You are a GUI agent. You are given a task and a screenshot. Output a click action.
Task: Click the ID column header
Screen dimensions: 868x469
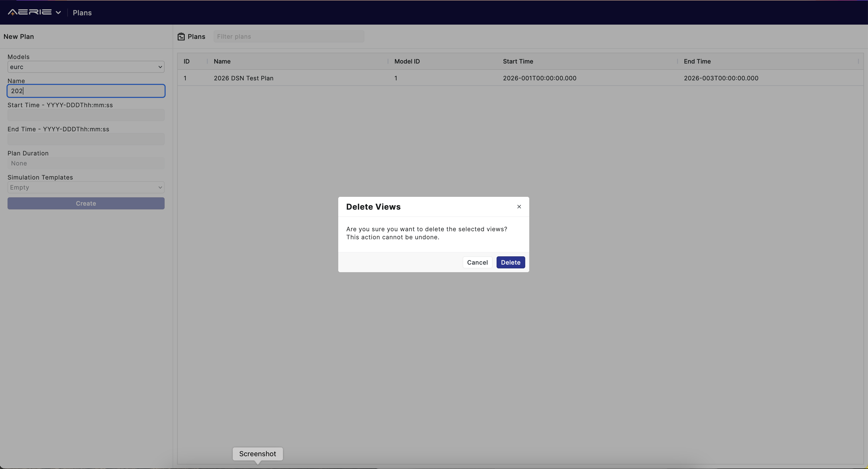coord(187,61)
